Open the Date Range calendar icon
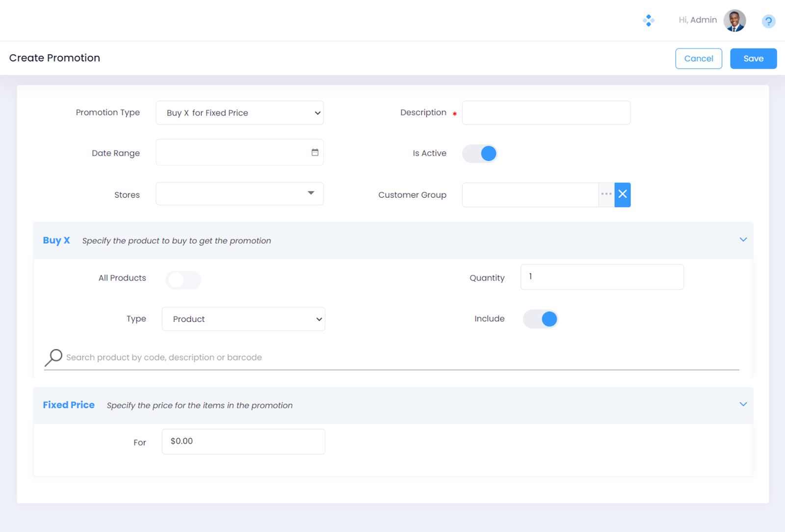Image resolution: width=785 pixels, height=532 pixels. click(315, 152)
